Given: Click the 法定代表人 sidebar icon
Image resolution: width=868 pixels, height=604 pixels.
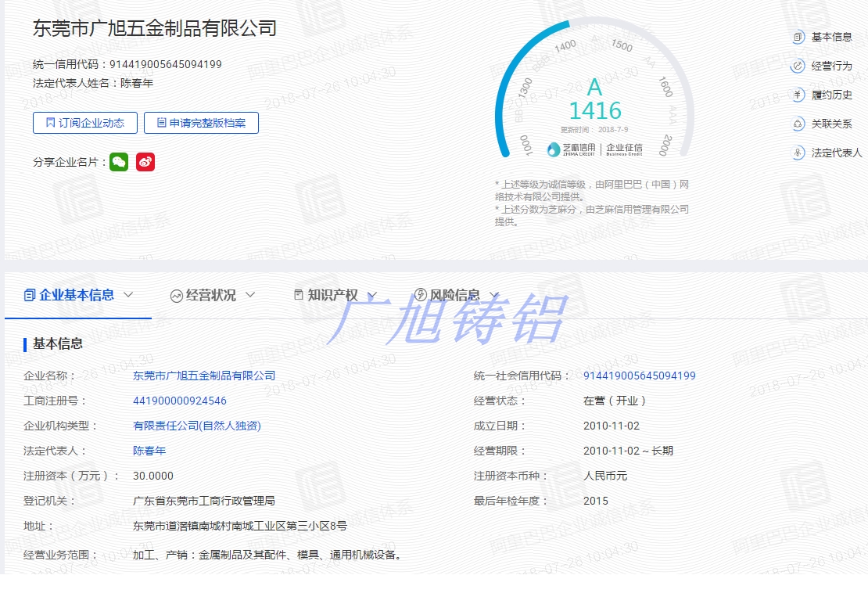Looking at the screenshot, I should coord(798,153).
